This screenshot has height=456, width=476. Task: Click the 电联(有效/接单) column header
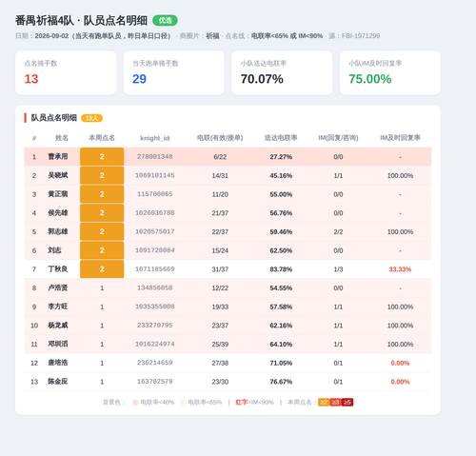point(220,138)
